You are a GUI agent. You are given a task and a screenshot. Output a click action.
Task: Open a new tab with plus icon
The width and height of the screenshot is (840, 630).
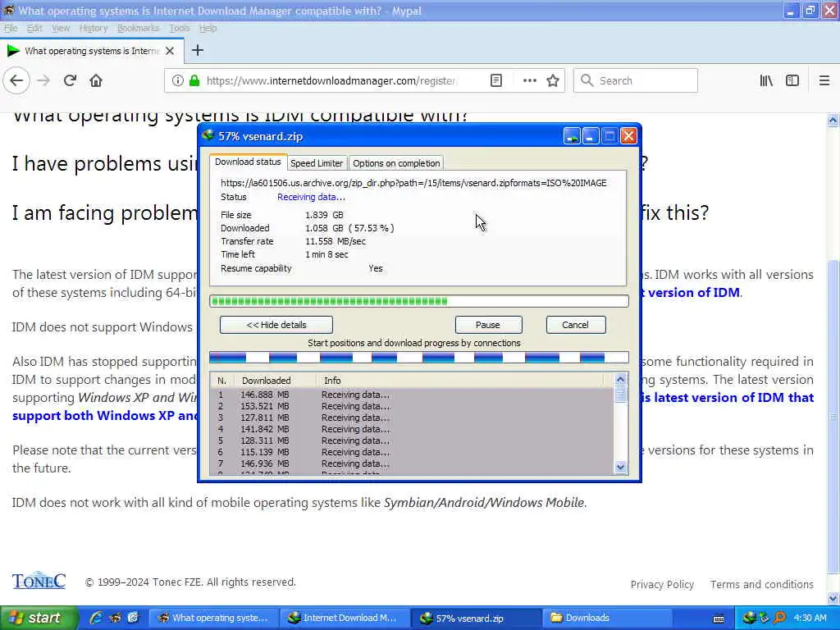pyautogui.click(x=198, y=50)
